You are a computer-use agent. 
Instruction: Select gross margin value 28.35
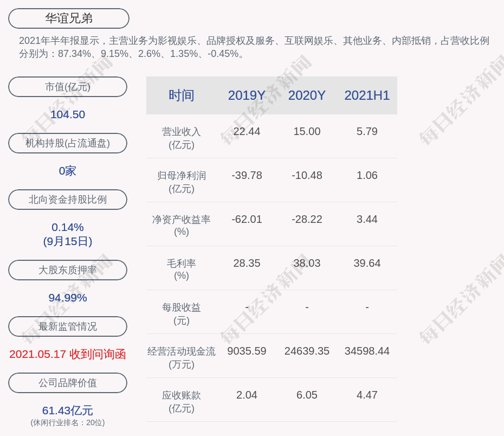point(247,264)
